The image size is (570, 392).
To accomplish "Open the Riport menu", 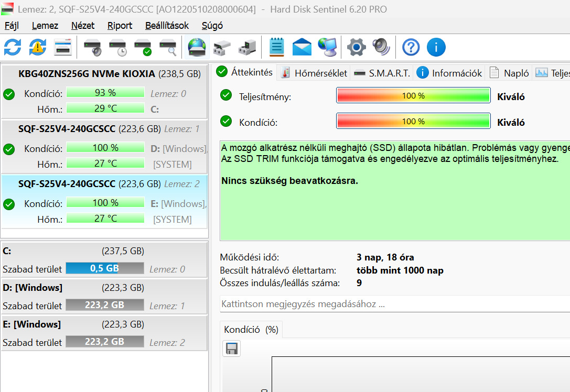I will (120, 26).
